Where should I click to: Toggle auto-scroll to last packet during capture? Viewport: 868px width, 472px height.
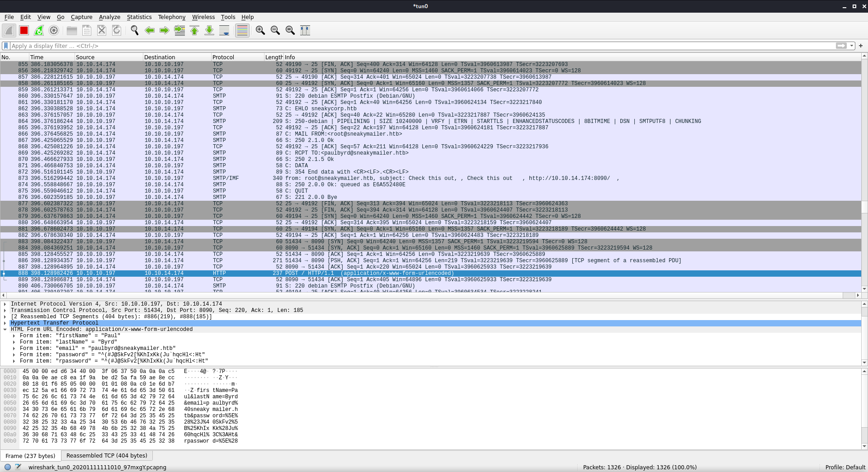tap(224, 30)
